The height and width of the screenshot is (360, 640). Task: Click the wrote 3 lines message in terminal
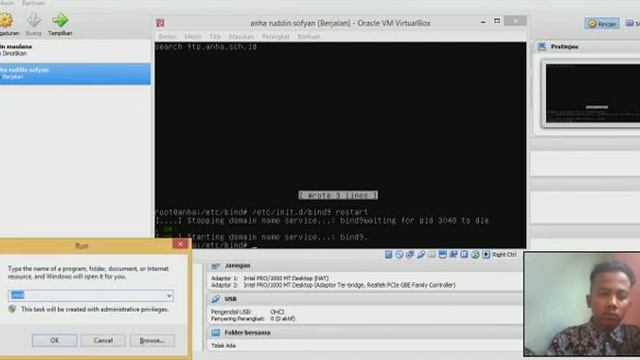338,196
